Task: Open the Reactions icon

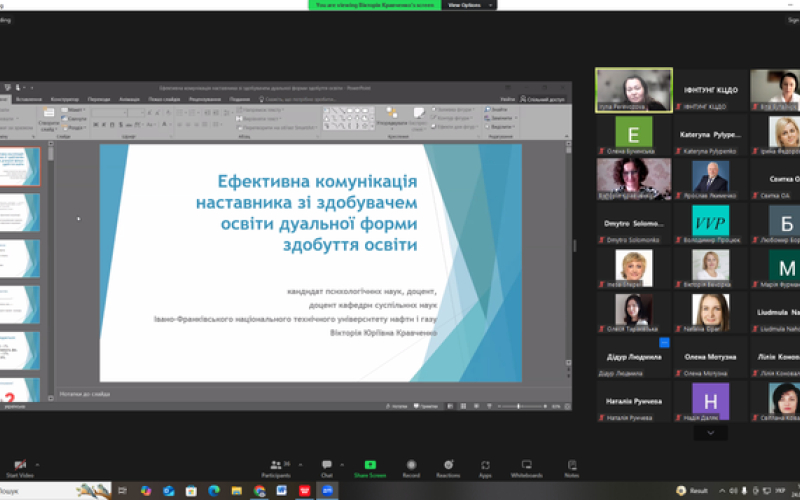Action: coord(448,464)
